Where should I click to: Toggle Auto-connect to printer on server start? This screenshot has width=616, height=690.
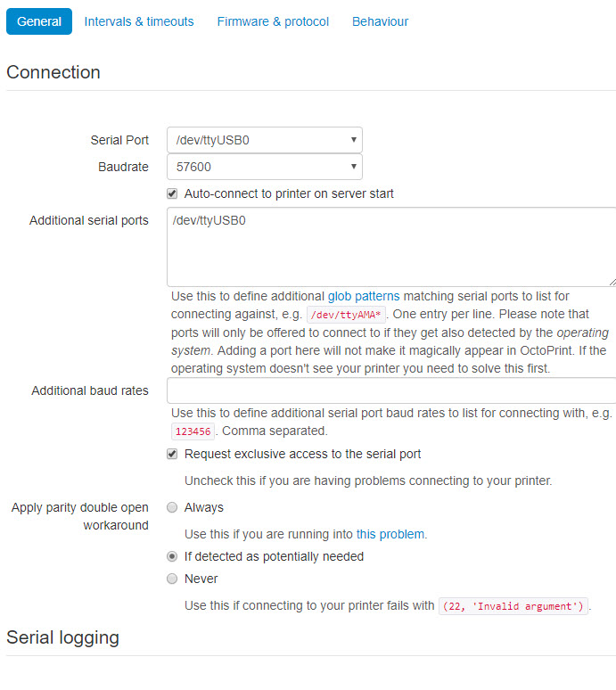pos(172,193)
